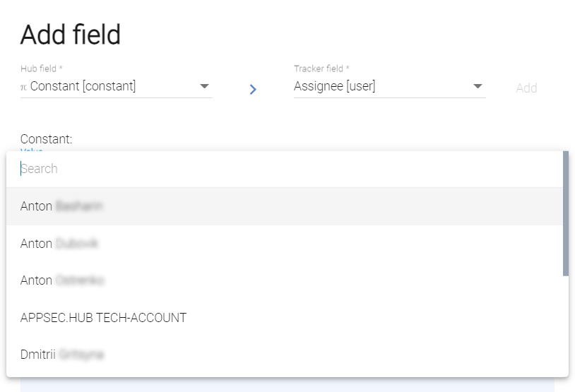
Task: Open the 'Constant [constant]' combo box
Action: click(106, 86)
